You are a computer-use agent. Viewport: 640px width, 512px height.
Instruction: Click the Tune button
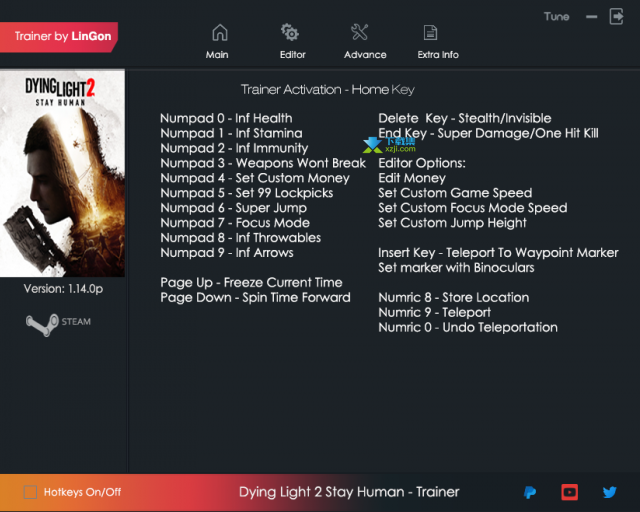pos(556,17)
